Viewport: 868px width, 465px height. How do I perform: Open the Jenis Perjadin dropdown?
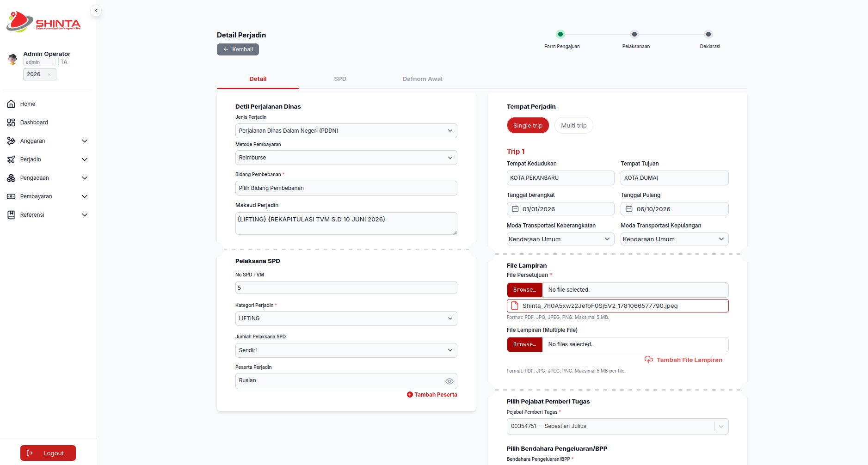point(346,131)
